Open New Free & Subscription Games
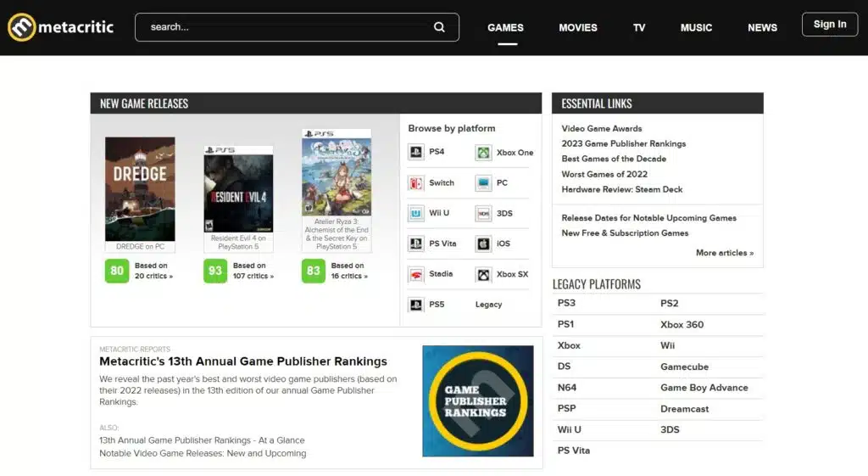The width and height of the screenshot is (868, 476). point(625,233)
